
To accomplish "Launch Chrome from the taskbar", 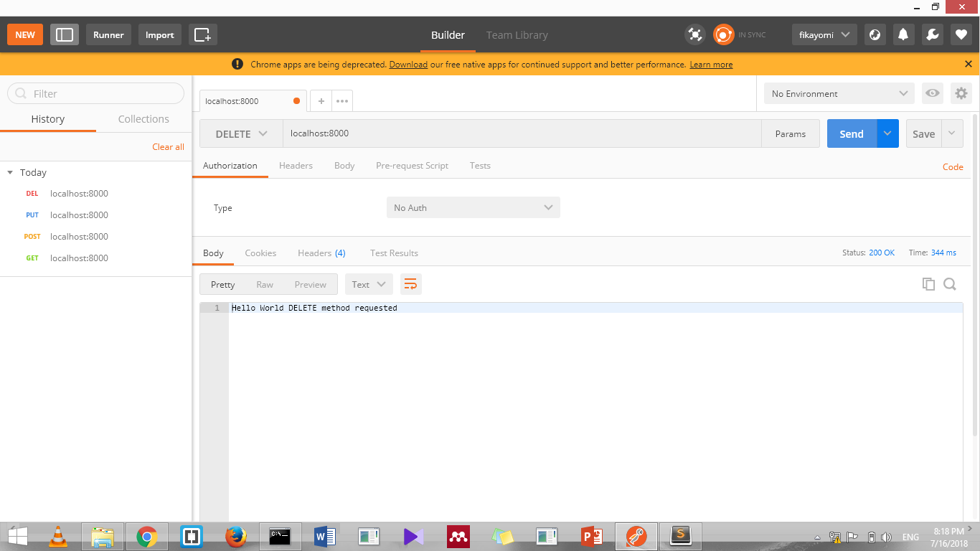I will (147, 536).
